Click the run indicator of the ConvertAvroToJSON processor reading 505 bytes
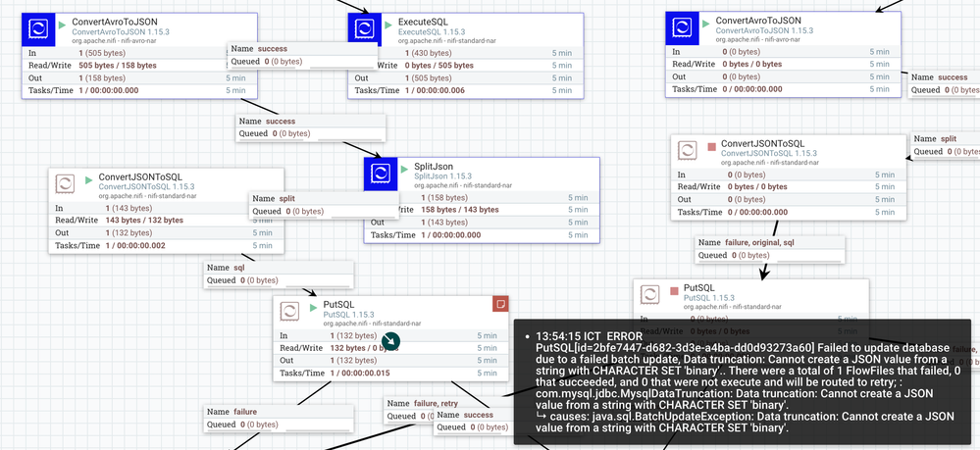Viewport: 980px width, 450px height. tap(62, 25)
